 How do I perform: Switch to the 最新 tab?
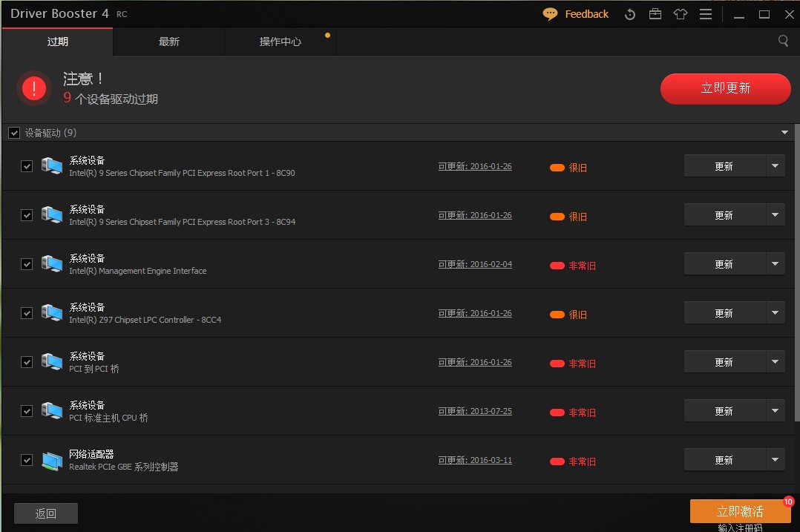click(x=169, y=42)
